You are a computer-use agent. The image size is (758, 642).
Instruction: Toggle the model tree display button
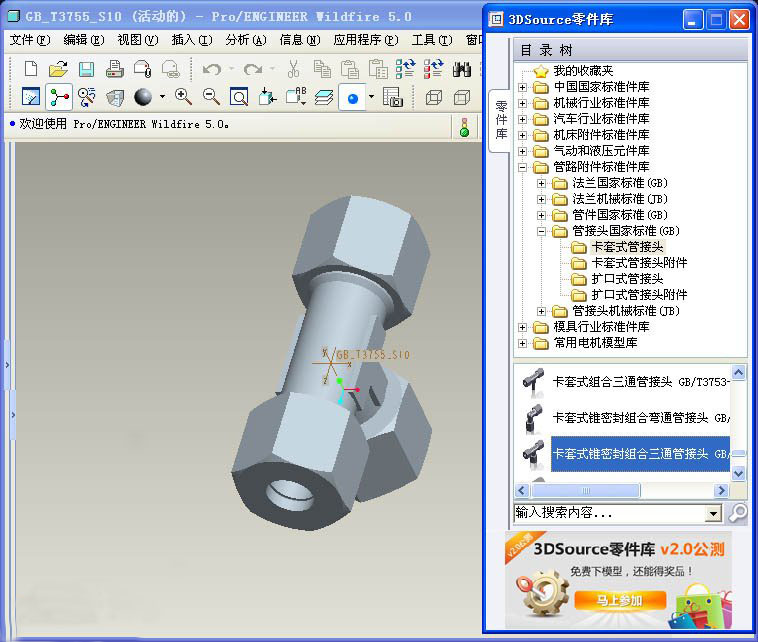59,97
